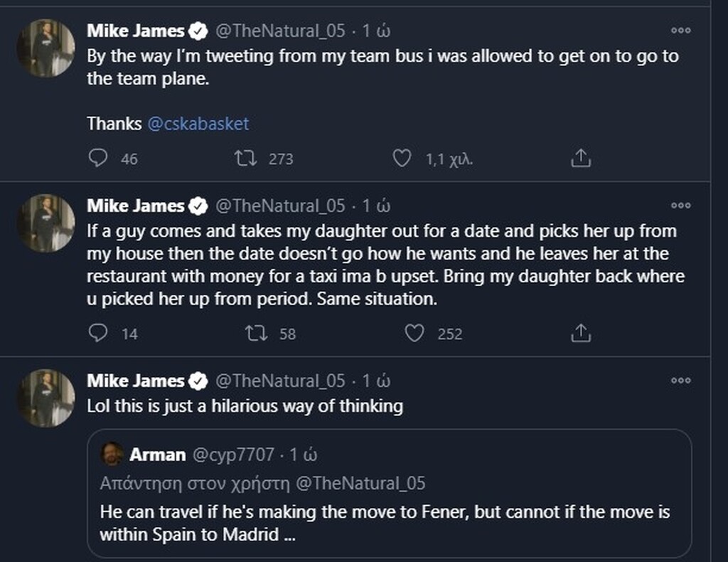The width and height of the screenshot is (728, 562).
Task: Open @TheNatural_05 link in Arman's reply line
Action: pos(360,484)
